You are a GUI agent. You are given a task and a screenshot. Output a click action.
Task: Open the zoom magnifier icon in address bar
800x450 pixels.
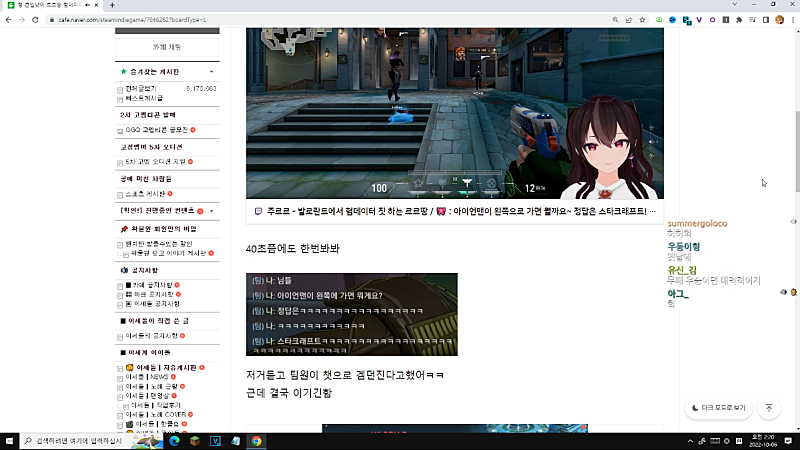pos(615,20)
